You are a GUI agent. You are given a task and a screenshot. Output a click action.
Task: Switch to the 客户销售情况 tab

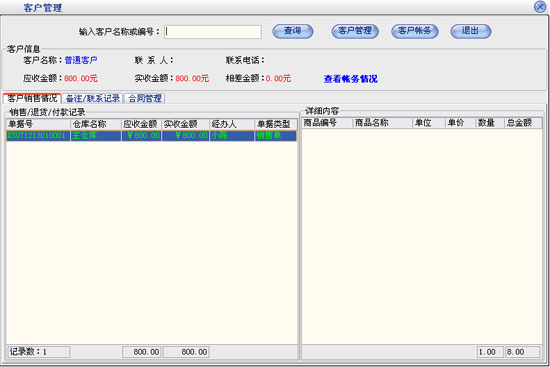tap(32, 98)
